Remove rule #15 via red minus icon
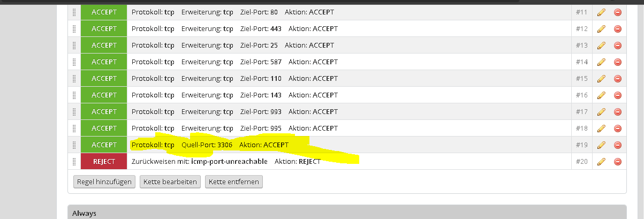 tap(617, 79)
